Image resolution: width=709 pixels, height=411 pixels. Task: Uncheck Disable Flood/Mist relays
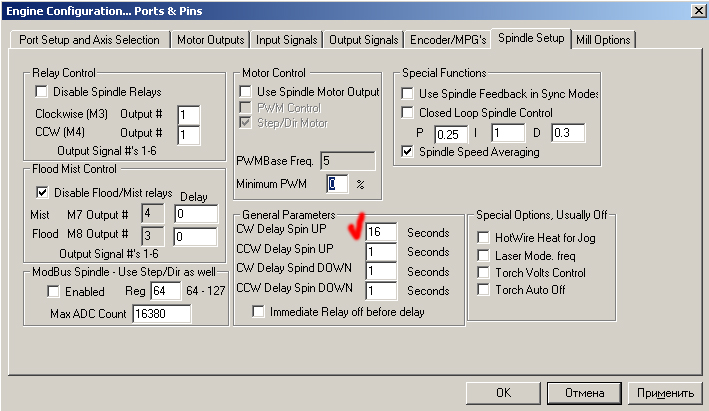coord(43,192)
